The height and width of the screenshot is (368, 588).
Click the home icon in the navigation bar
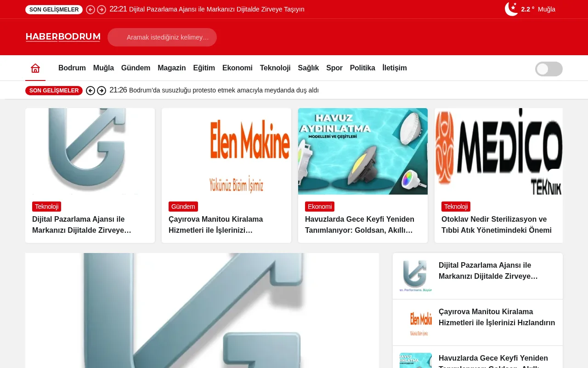click(35, 68)
